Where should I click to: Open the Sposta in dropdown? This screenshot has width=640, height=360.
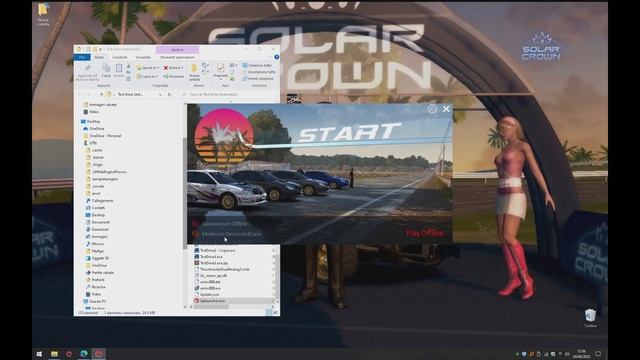147,68
